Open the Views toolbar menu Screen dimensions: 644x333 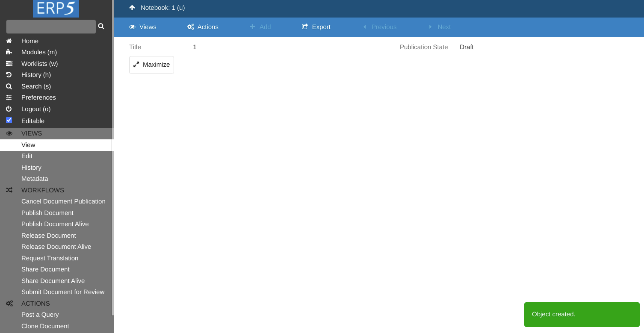(143, 27)
